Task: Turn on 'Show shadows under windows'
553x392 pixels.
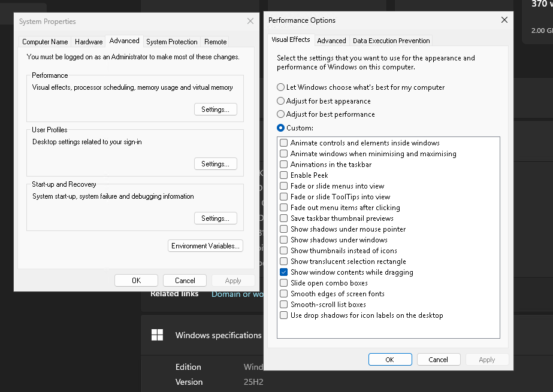Action: 284,240
